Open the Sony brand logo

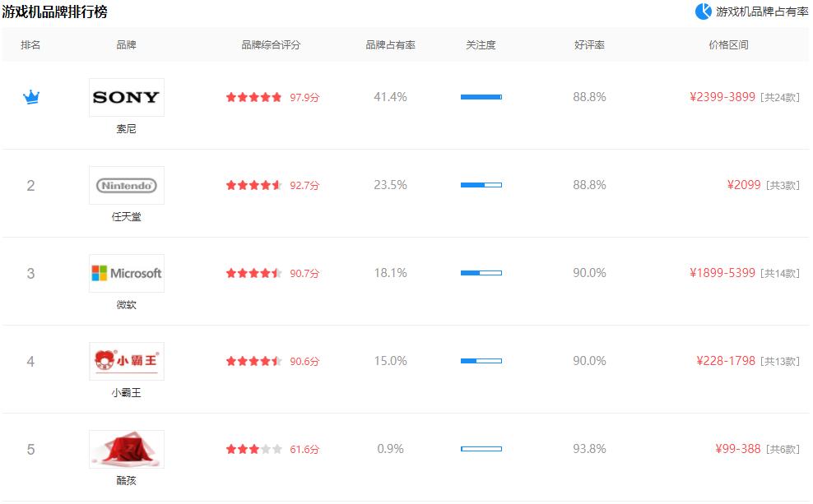pyautogui.click(x=126, y=97)
